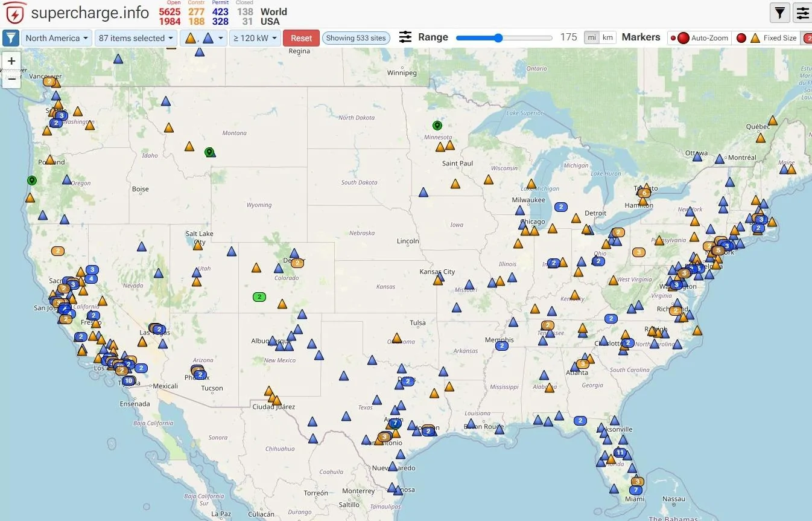Switch range units to km

point(607,37)
